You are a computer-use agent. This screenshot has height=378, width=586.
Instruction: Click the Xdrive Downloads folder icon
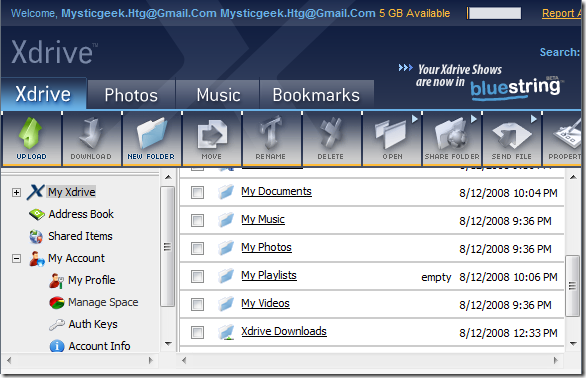(226, 332)
